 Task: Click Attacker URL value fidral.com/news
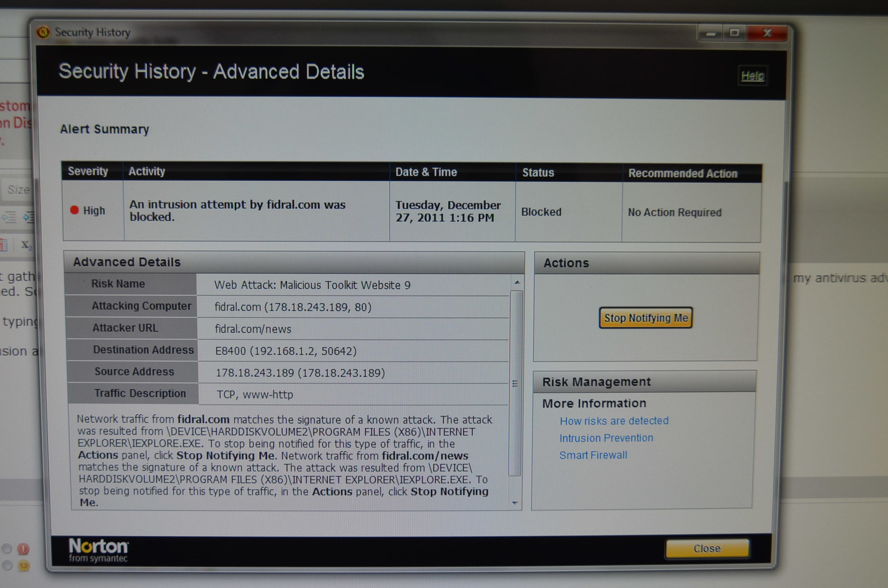(253, 329)
